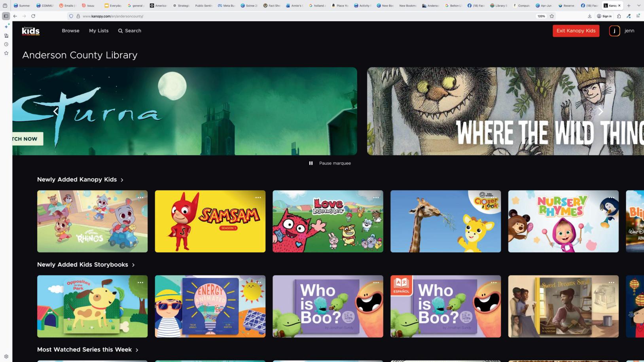Open the list all tabs dropdown
Viewport: 644px width, 362px height.
[x=638, y=6]
